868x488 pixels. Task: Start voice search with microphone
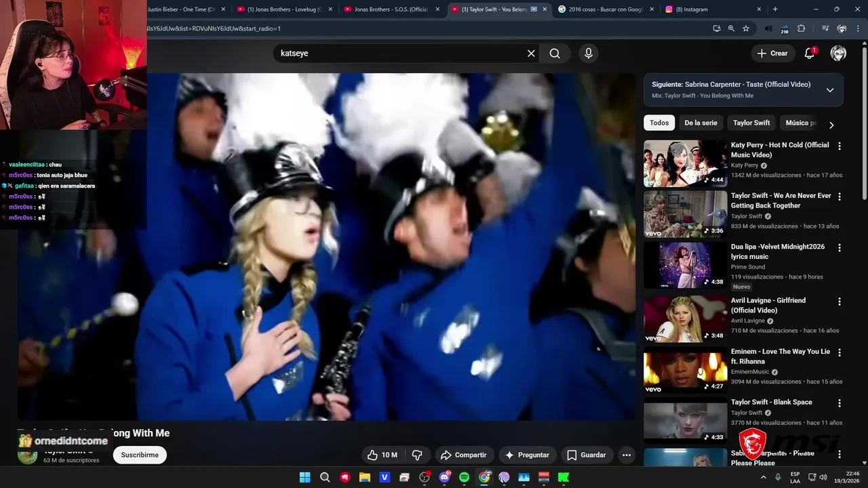click(588, 54)
